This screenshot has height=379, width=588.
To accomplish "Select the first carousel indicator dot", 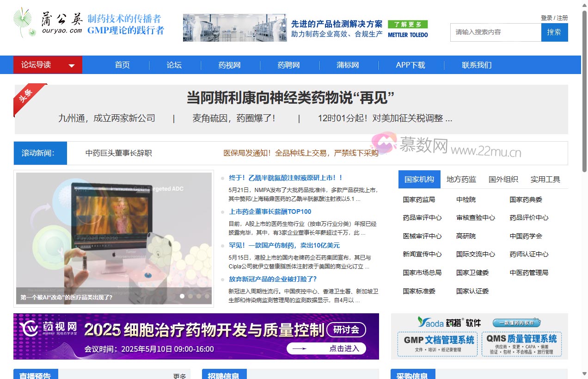I will pyautogui.click(x=182, y=296).
